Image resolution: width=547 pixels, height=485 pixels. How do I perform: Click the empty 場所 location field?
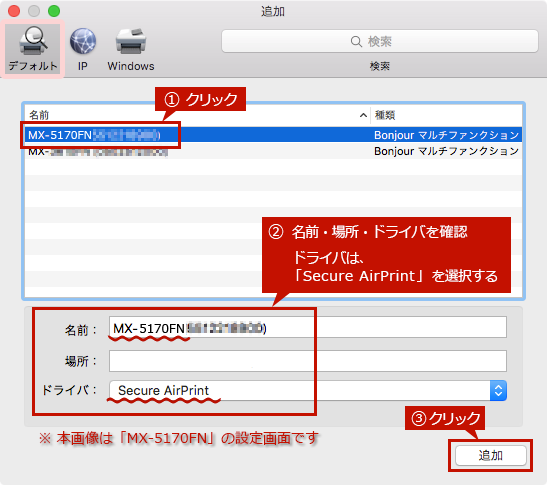coord(308,361)
